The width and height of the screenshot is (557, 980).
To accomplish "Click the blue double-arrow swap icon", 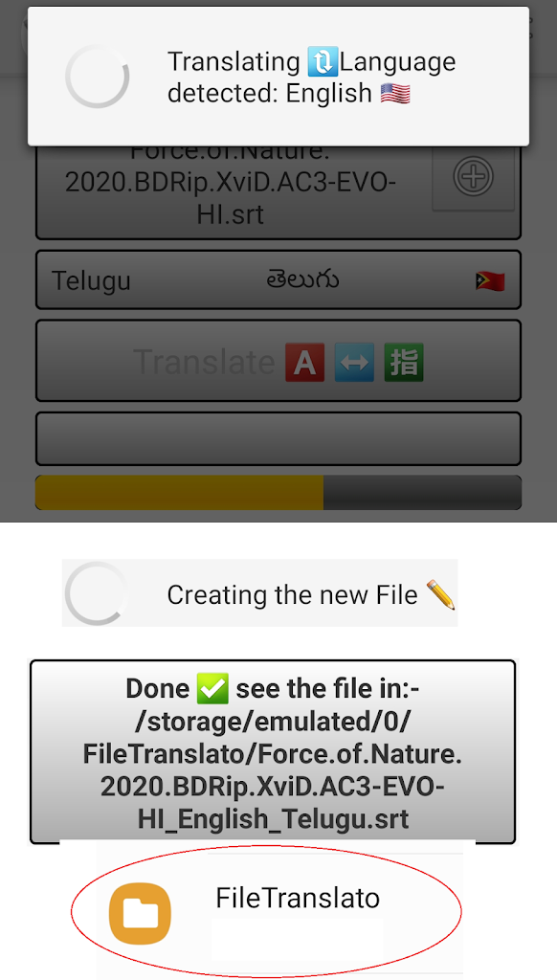I will coord(354,362).
